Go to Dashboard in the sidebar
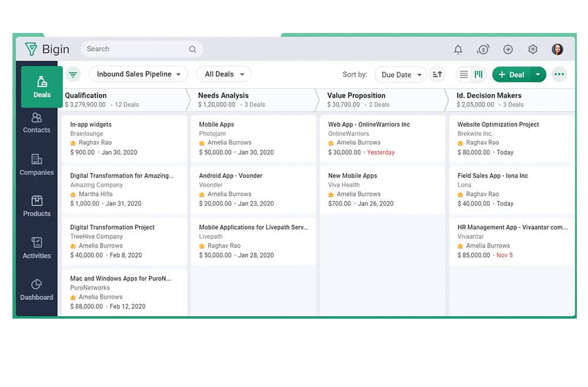The image size is (588, 387). coord(36,291)
